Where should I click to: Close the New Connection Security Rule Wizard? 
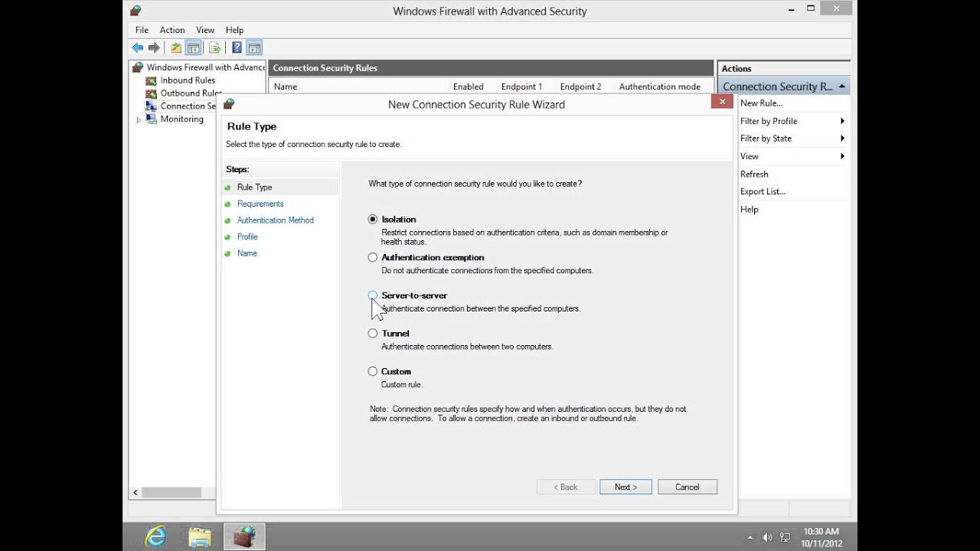[721, 101]
